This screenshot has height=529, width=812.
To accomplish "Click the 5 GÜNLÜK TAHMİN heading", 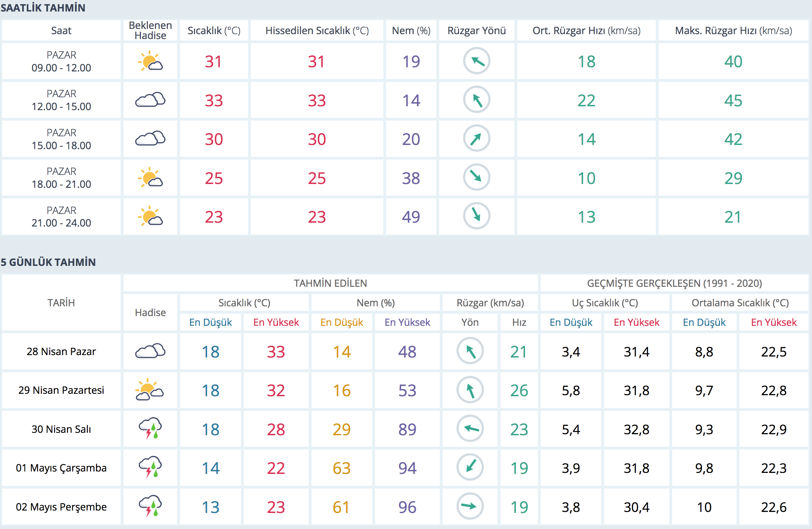I will pos(48,262).
